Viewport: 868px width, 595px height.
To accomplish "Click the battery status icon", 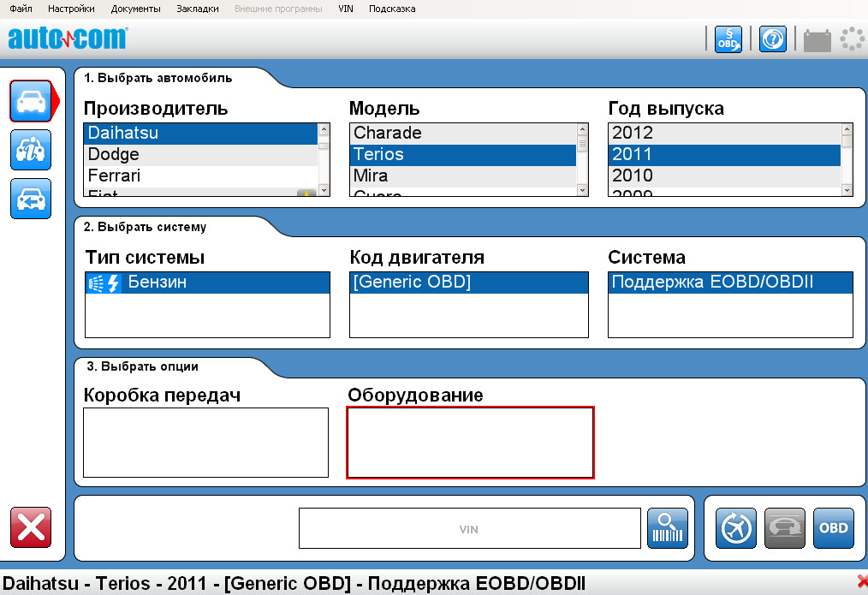I will click(817, 39).
